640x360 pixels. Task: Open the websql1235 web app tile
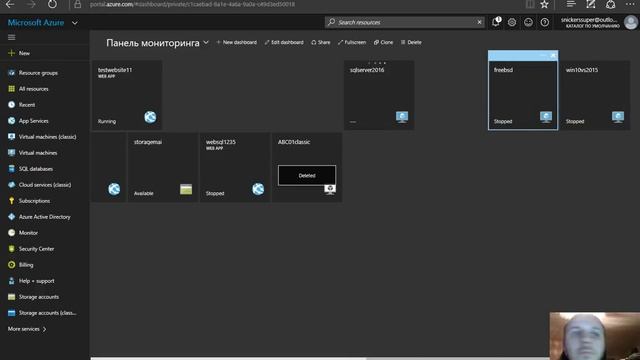[235, 167]
